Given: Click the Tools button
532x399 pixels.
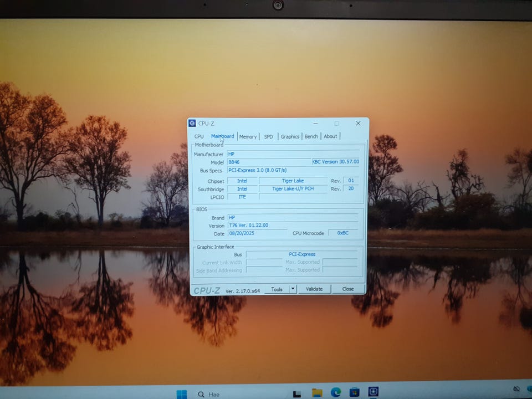Looking at the screenshot, I should pos(277,289).
